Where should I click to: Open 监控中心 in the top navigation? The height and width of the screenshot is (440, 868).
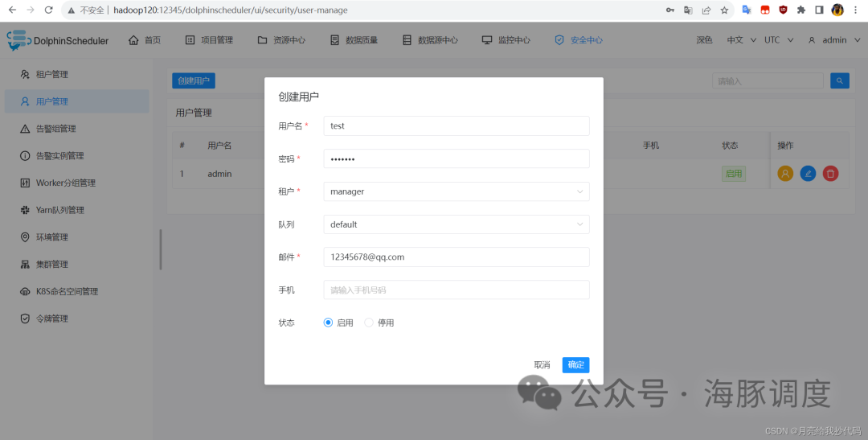pyautogui.click(x=506, y=40)
